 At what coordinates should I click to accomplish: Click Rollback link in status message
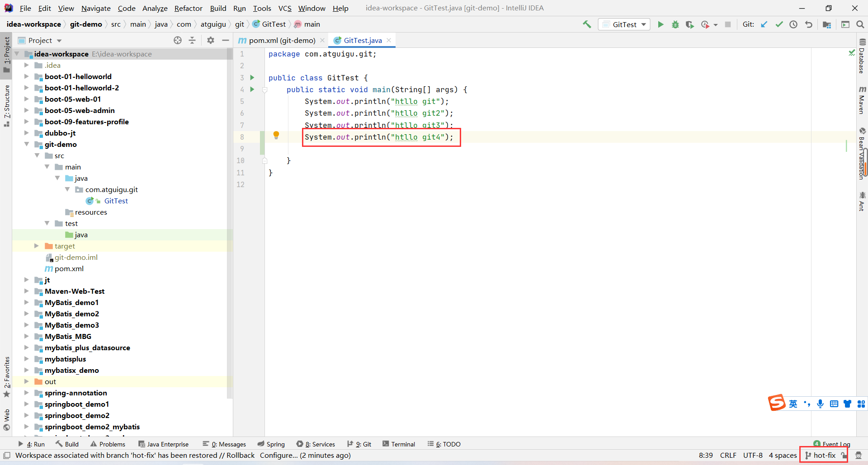tap(240, 455)
